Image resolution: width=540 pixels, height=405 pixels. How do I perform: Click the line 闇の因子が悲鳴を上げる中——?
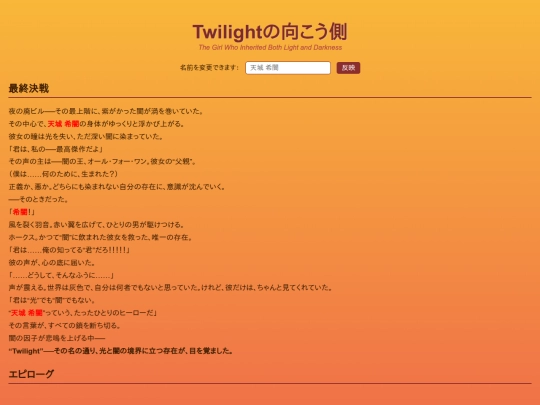tap(57, 338)
